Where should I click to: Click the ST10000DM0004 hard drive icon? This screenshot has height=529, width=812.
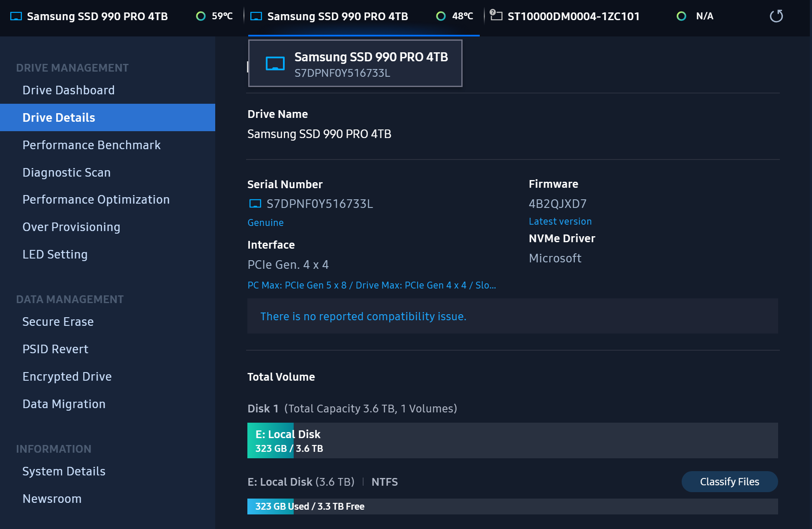click(496, 15)
